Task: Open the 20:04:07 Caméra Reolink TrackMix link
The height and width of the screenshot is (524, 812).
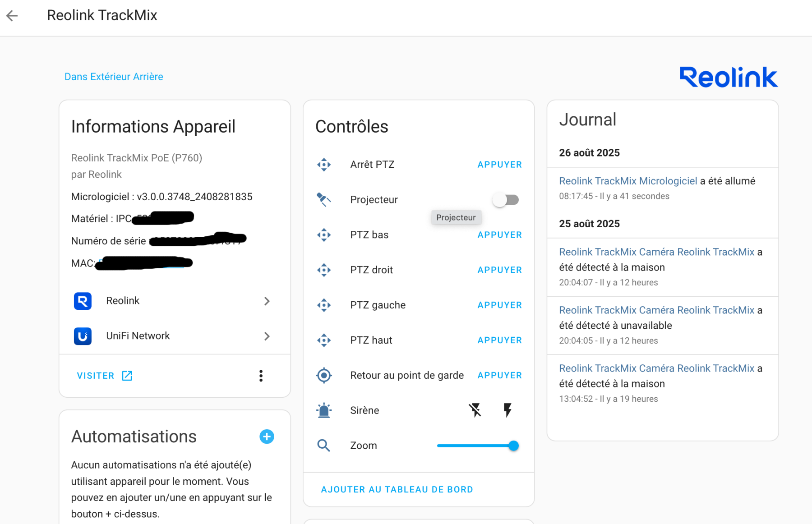Action: [657, 252]
